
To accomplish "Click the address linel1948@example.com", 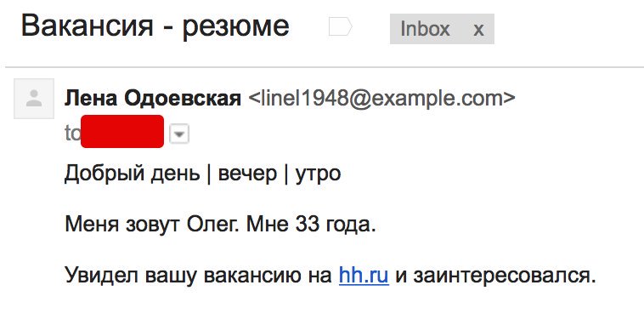I will 381,99.
